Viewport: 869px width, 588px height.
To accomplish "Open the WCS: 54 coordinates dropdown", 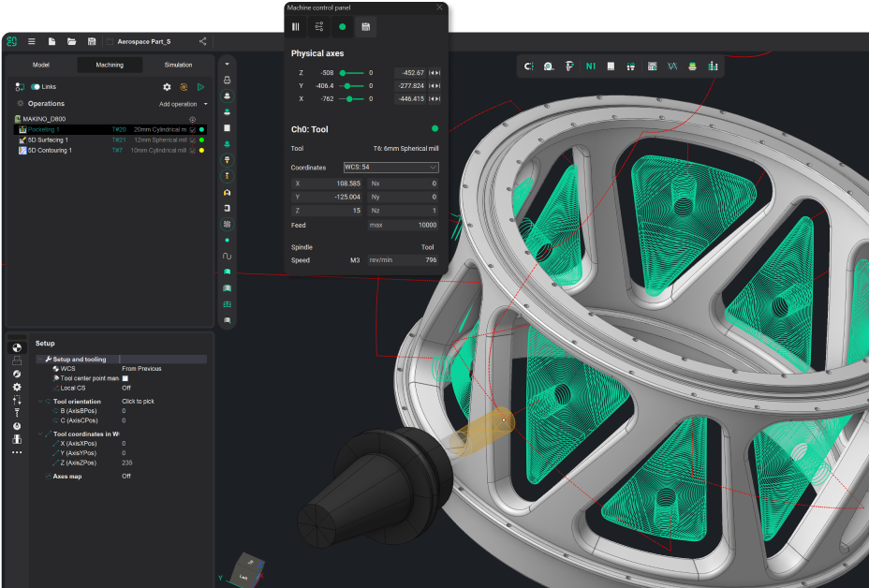I will [x=390, y=167].
